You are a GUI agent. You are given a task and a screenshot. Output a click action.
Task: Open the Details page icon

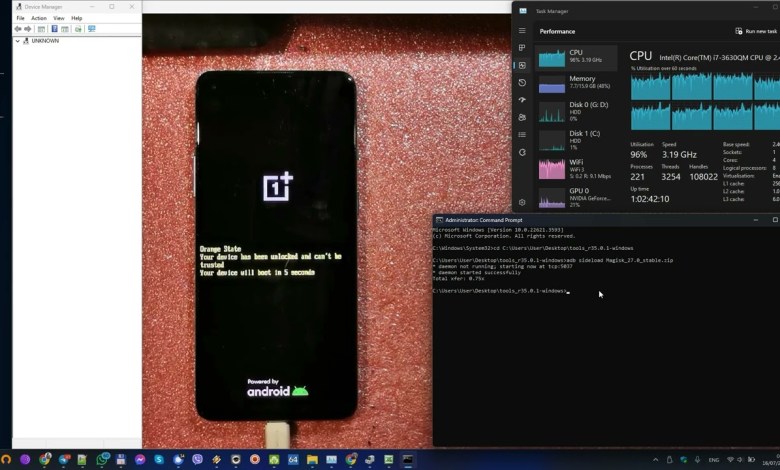(522, 134)
